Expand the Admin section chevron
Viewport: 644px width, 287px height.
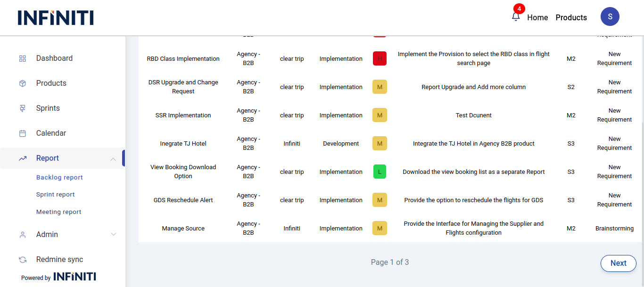(x=113, y=235)
